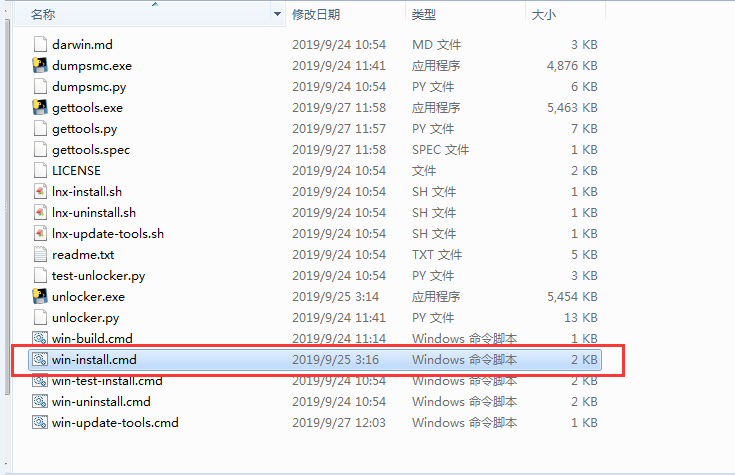
Task: Click the unlocker.py file name
Action: pos(85,318)
